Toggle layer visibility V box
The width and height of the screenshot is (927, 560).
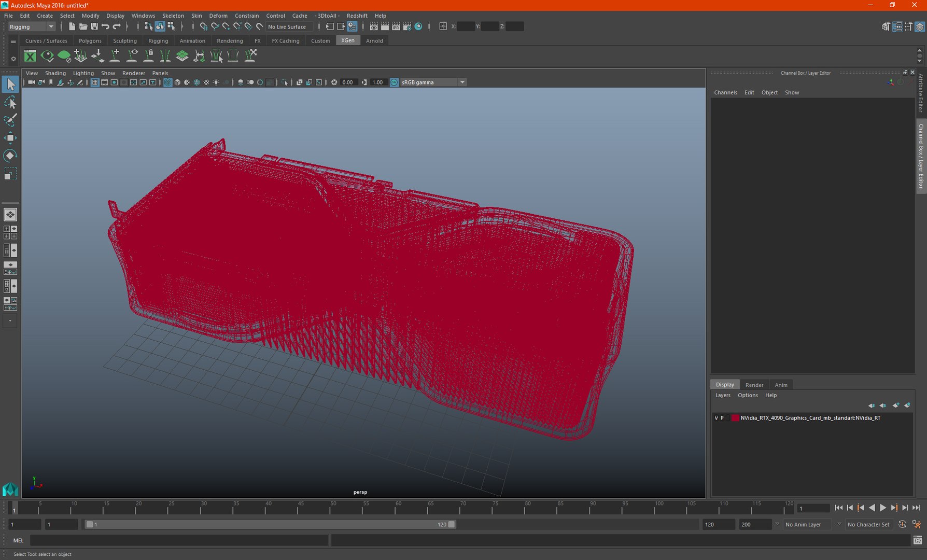point(716,418)
